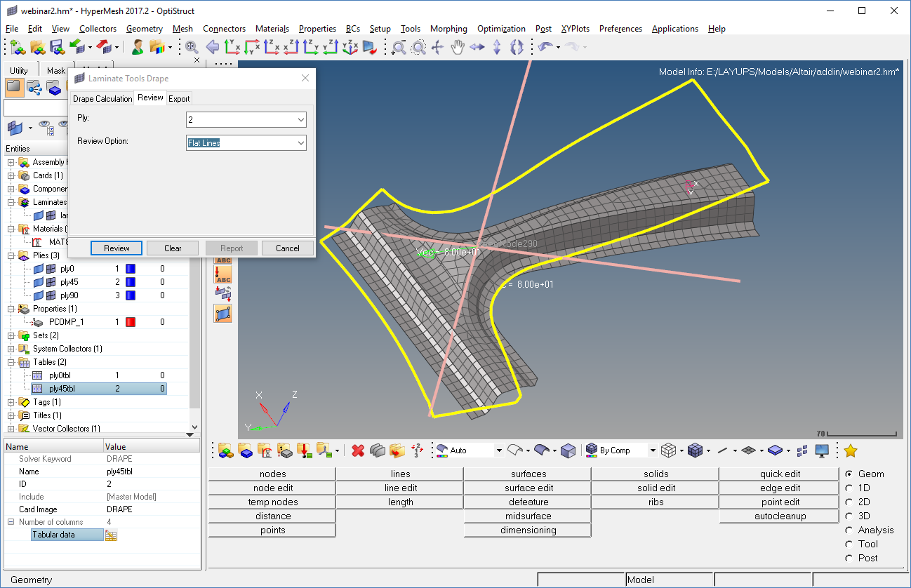
Task: Select the 1D page radio button
Action: pyautogui.click(x=849, y=488)
